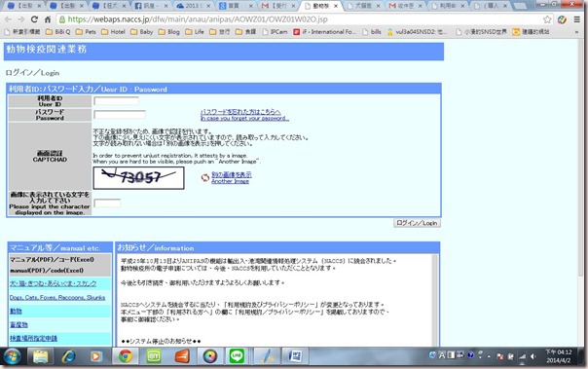Click the volume speaker tray icon
The width and height of the screenshot is (588, 369).
click(x=533, y=356)
